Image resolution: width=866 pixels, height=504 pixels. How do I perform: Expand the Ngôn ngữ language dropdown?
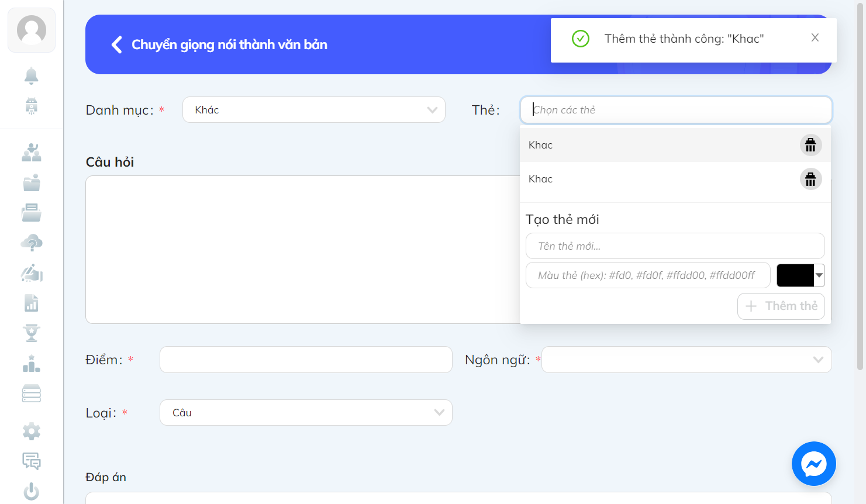tap(686, 360)
